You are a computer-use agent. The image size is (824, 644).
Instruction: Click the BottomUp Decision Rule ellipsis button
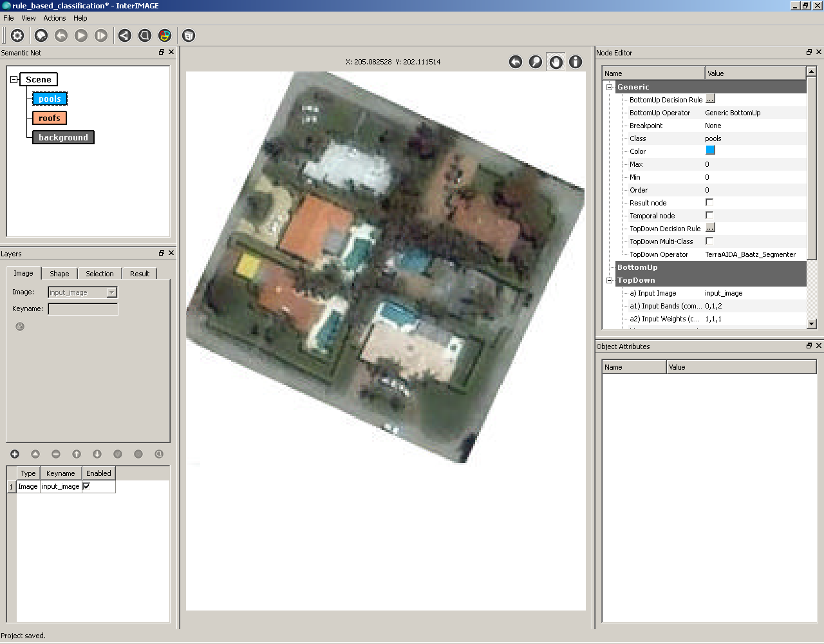point(710,99)
